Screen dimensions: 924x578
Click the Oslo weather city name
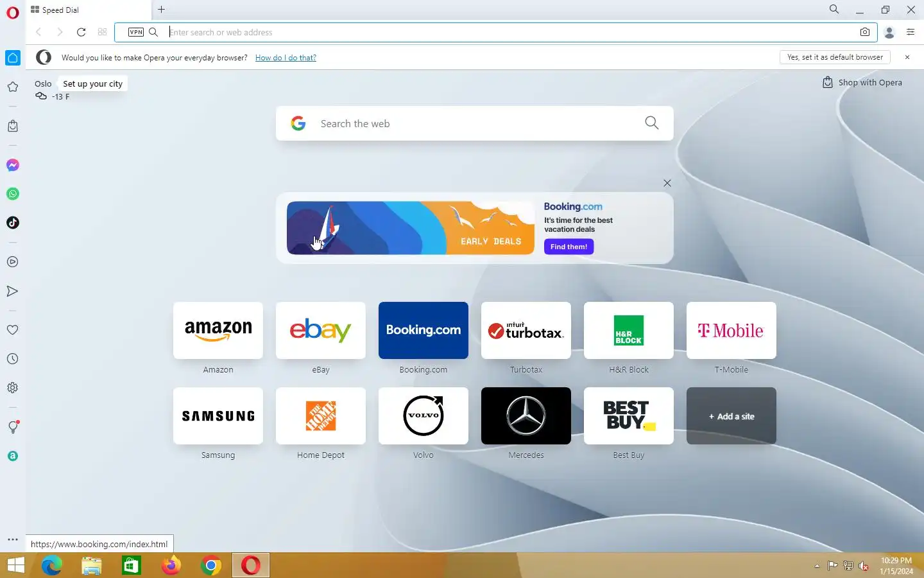point(43,83)
